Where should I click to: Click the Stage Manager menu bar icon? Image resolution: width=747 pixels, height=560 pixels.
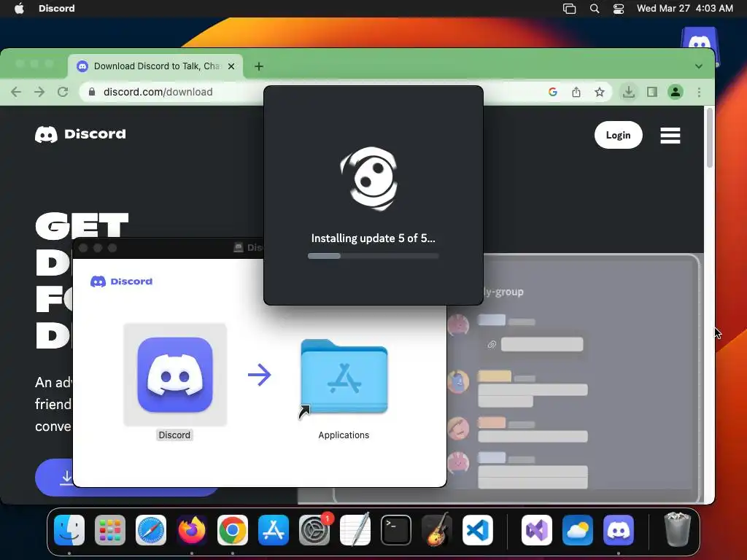pos(569,8)
